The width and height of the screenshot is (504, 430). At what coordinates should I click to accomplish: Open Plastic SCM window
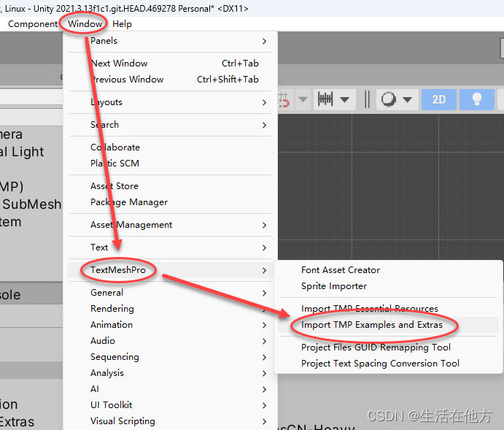[x=171, y=164]
